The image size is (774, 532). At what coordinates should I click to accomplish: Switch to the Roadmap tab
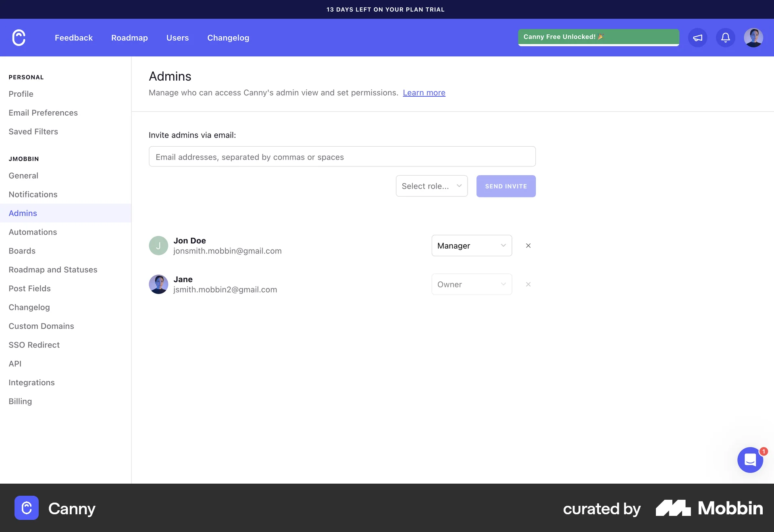pyautogui.click(x=129, y=37)
